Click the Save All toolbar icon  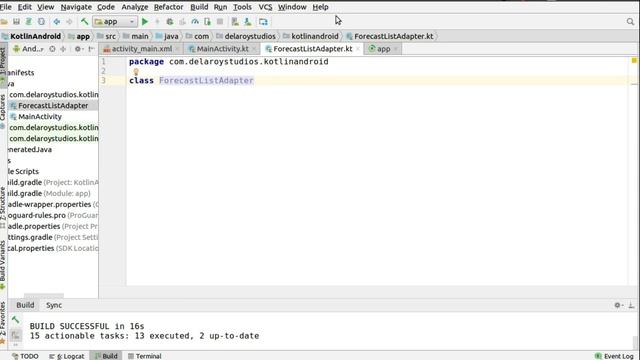(16, 22)
